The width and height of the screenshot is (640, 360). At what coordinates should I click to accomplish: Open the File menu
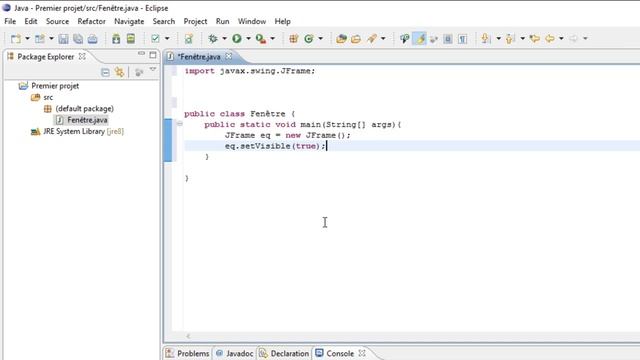10,21
